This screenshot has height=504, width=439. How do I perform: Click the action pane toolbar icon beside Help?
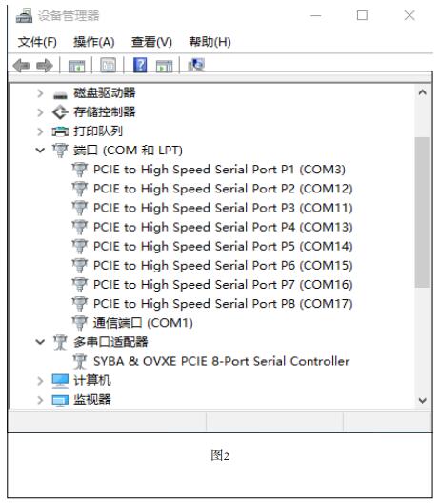(x=164, y=66)
